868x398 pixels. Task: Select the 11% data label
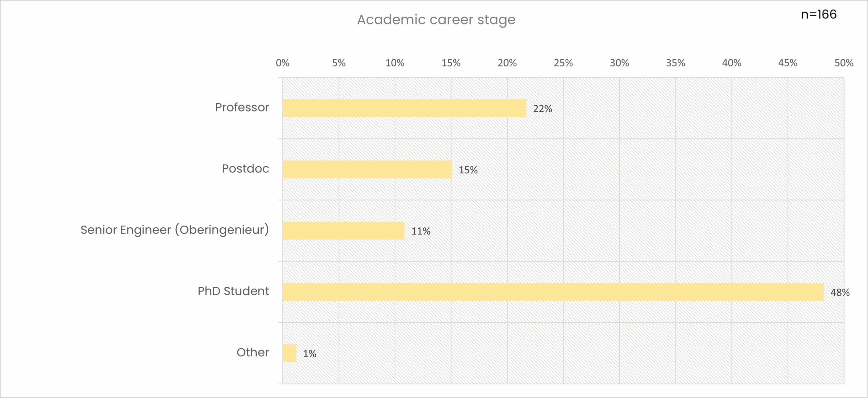[421, 231]
